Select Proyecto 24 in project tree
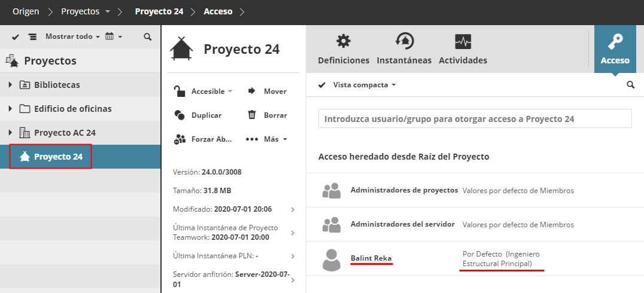 (x=80, y=156)
